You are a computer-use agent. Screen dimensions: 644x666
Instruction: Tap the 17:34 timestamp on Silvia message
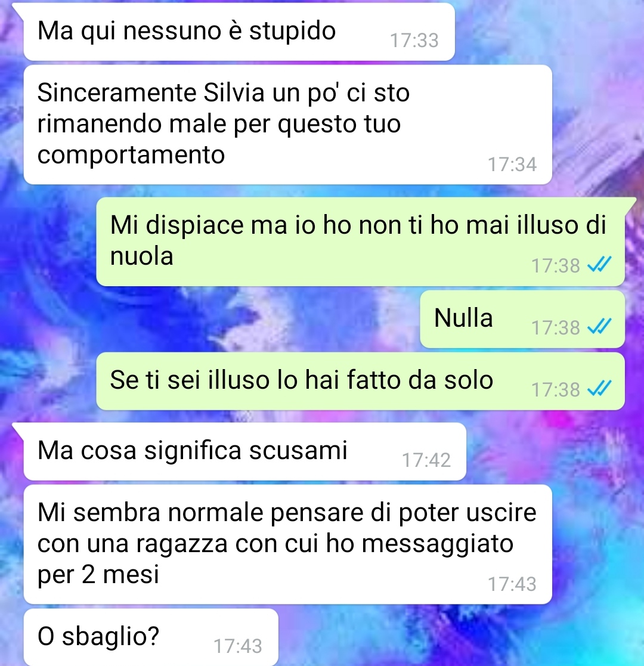coord(512,165)
